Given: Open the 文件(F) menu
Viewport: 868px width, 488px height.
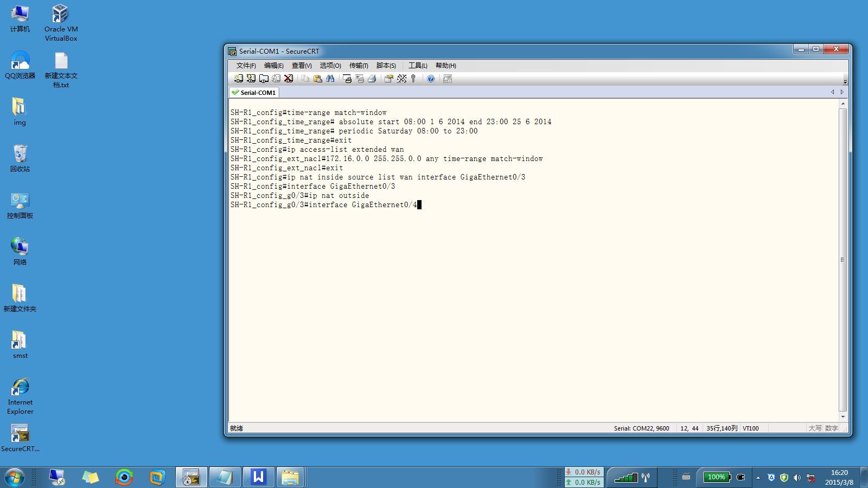Looking at the screenshot, I should coord(246,66).
